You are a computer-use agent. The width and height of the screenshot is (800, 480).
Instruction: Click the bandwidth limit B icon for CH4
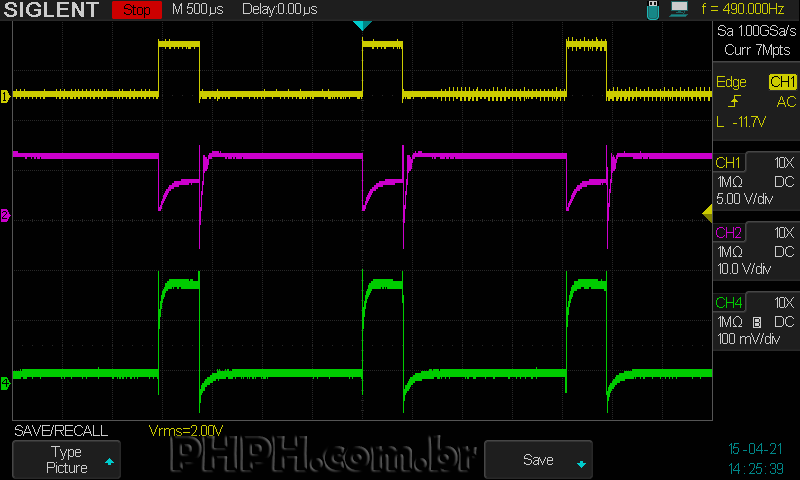pyautogui.click(x=757, y=322)
